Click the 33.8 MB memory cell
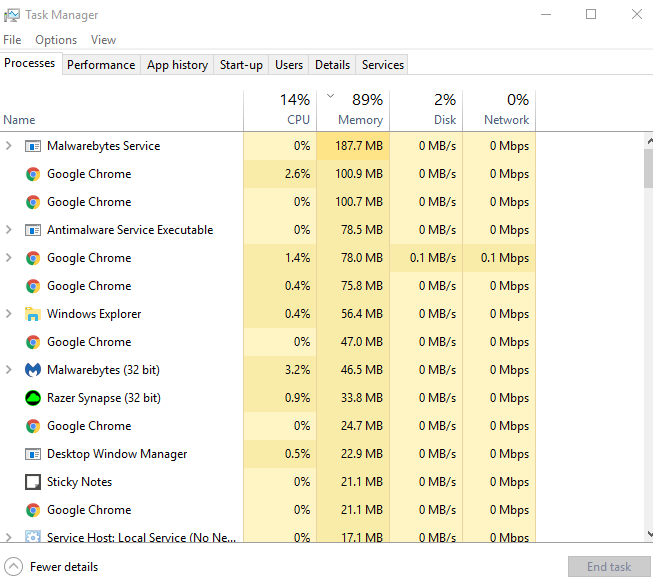The image size is (653, 585). 353,398
